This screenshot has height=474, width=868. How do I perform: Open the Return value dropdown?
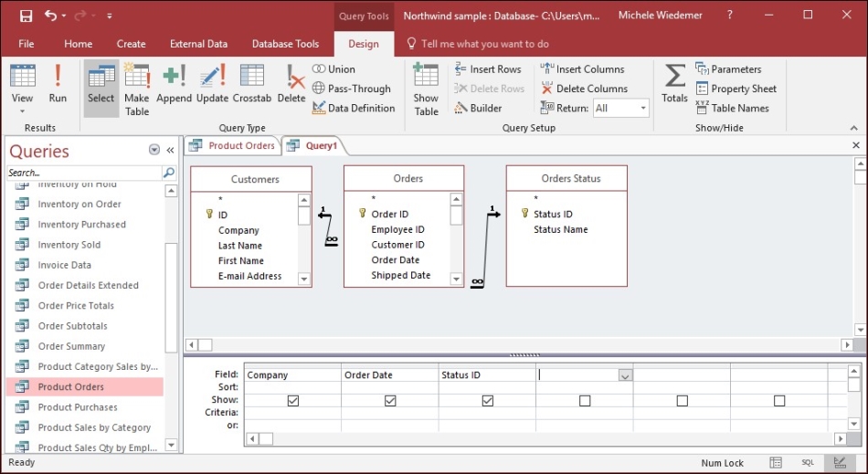click(x=642, y=108)
